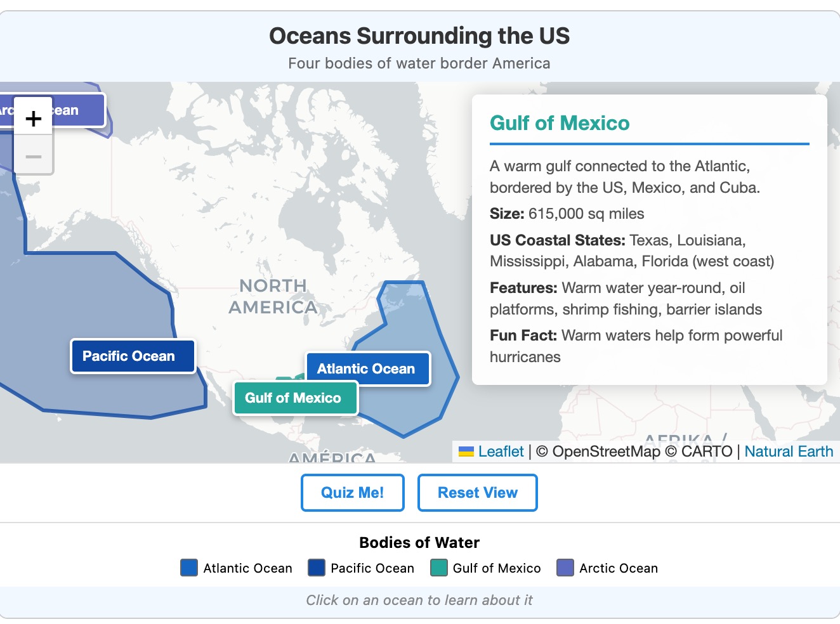Screen dimensions: 840x624
Task: Click the Gulf of Mexico label on the map
Action: pyautogui.click(x=294, y=398)
